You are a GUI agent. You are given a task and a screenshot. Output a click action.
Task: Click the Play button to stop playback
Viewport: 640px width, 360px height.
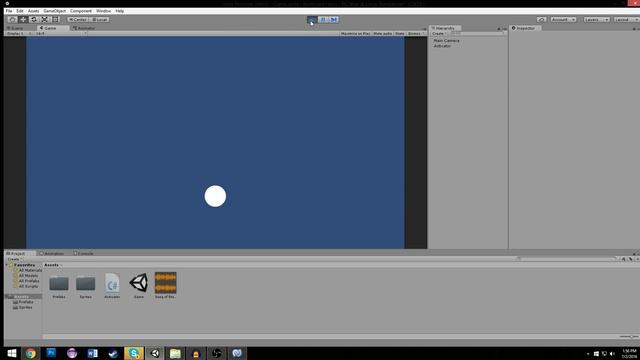pos(312,20)
